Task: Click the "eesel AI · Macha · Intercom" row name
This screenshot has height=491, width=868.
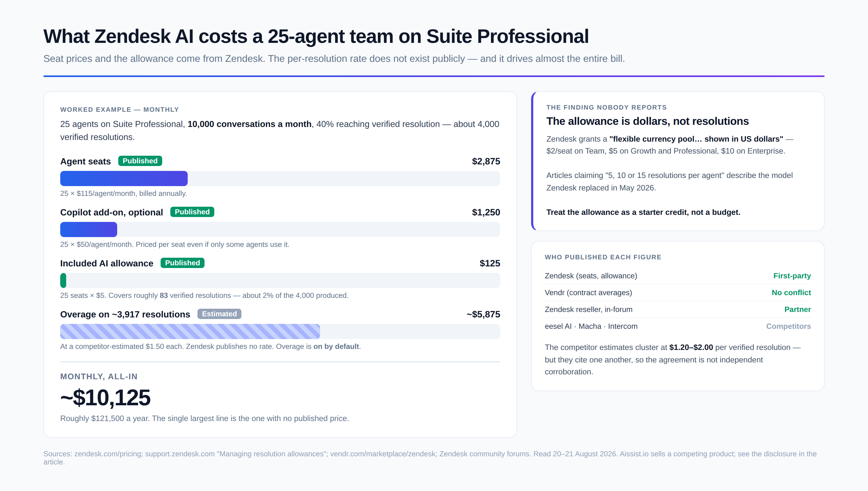Action: click(x=591, y=326)
